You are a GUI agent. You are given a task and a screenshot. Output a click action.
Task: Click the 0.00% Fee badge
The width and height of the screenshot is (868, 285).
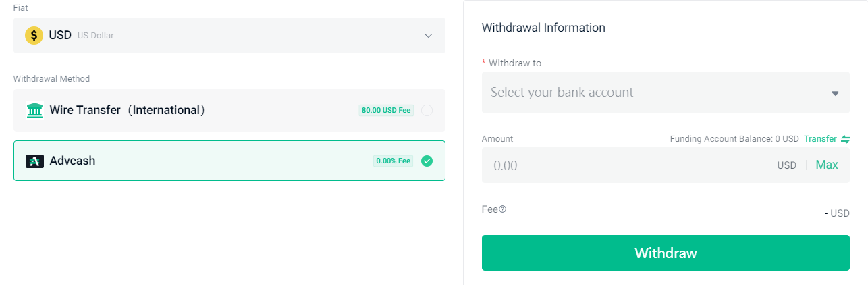394,161
